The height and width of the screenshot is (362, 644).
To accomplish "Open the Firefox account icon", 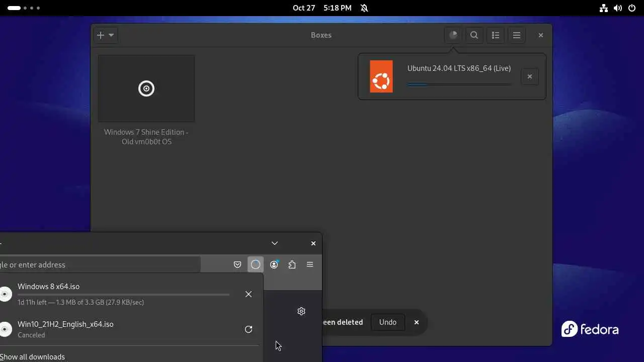I will tap(274, 264).
